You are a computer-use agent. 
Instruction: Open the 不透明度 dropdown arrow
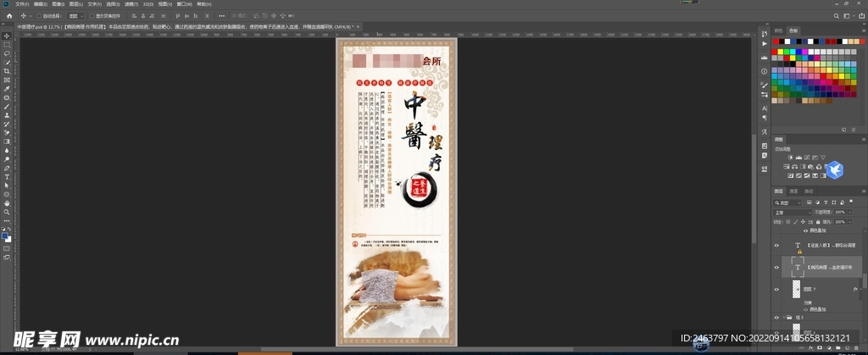[849, 213]
